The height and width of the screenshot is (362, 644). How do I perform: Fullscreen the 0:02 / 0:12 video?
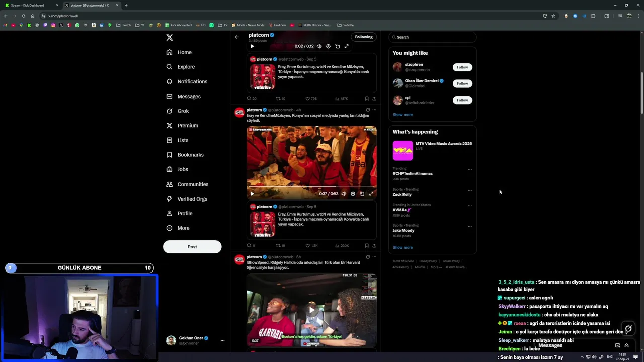coord(346,46)
